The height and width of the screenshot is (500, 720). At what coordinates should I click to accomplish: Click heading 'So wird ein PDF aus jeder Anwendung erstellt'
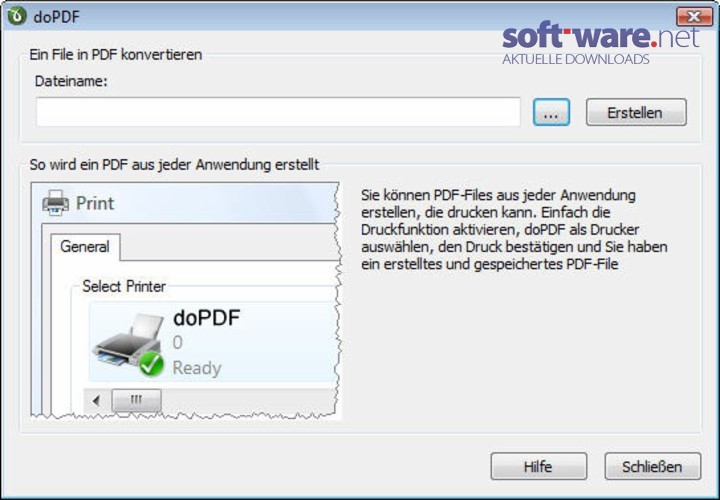(x=174, y=165)
